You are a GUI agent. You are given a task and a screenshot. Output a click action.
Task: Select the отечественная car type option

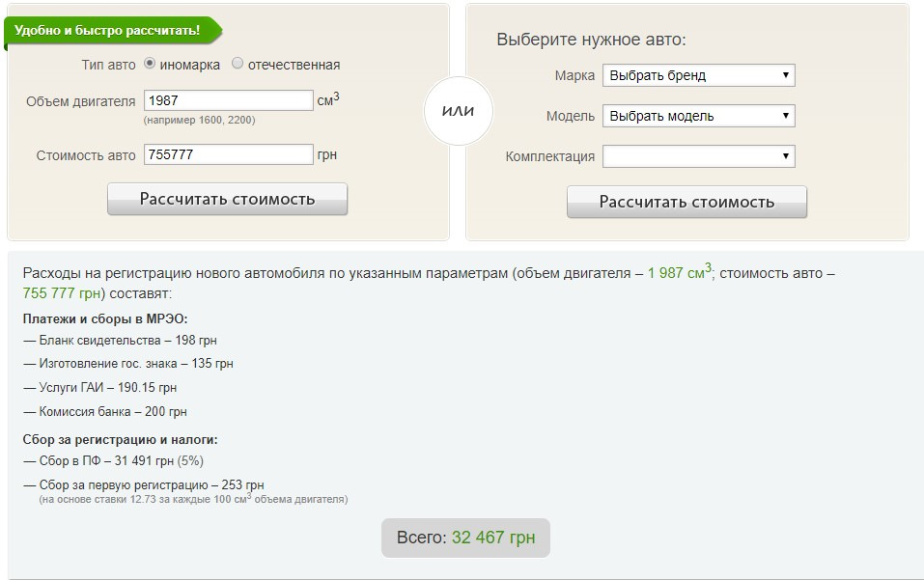(x=237, y=63)
